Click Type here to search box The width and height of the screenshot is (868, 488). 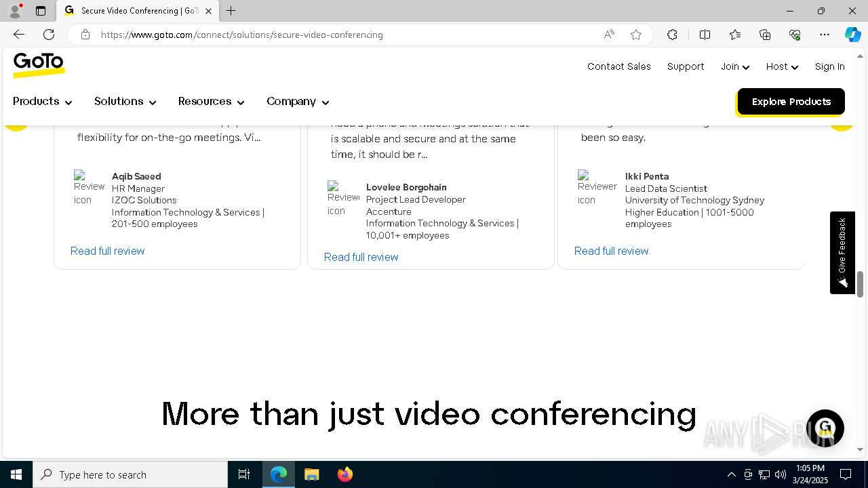[x=130, y=474]
